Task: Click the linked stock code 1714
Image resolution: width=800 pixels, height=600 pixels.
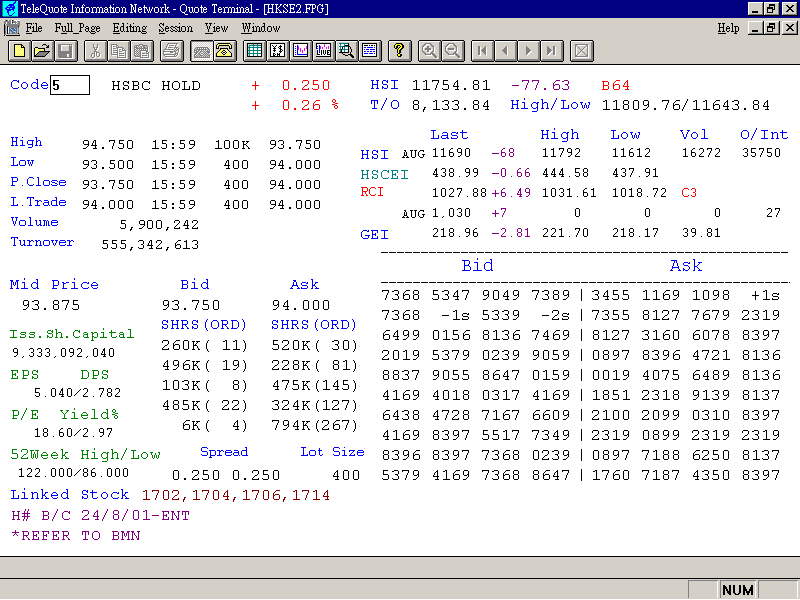Action: tap(311, 495)
